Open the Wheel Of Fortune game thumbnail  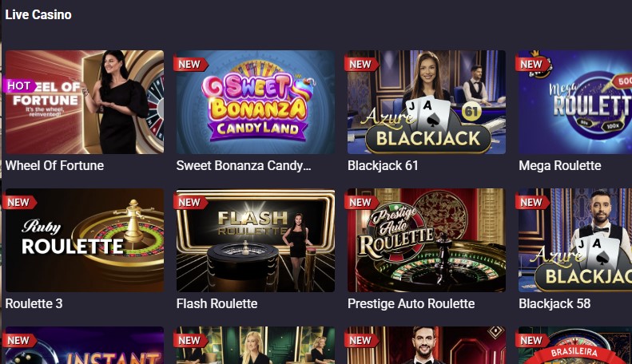click(85, 102)
